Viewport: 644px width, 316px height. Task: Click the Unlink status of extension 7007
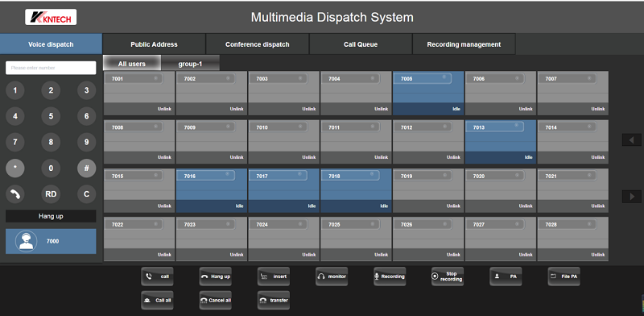598,109
